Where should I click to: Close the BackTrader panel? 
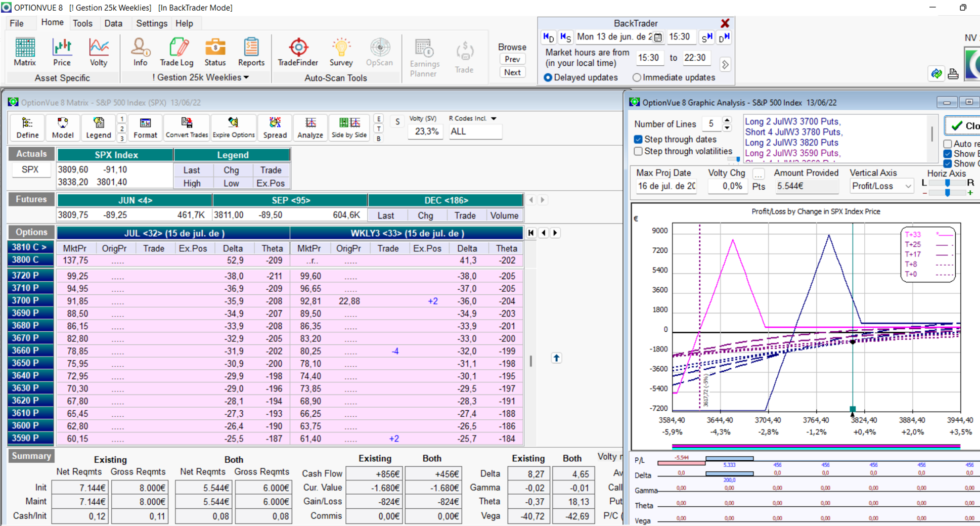725,23
